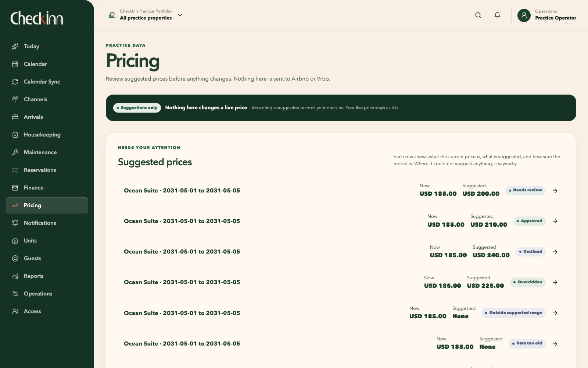Click the Outside supported range badge
588x368 pixels.
513,313
